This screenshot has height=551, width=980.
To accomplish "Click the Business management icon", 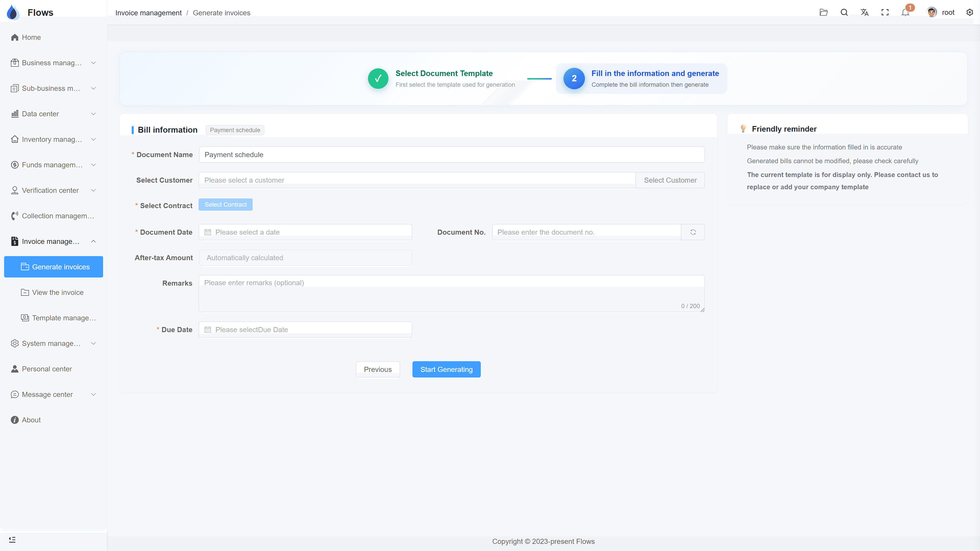I will pos(15,63).
